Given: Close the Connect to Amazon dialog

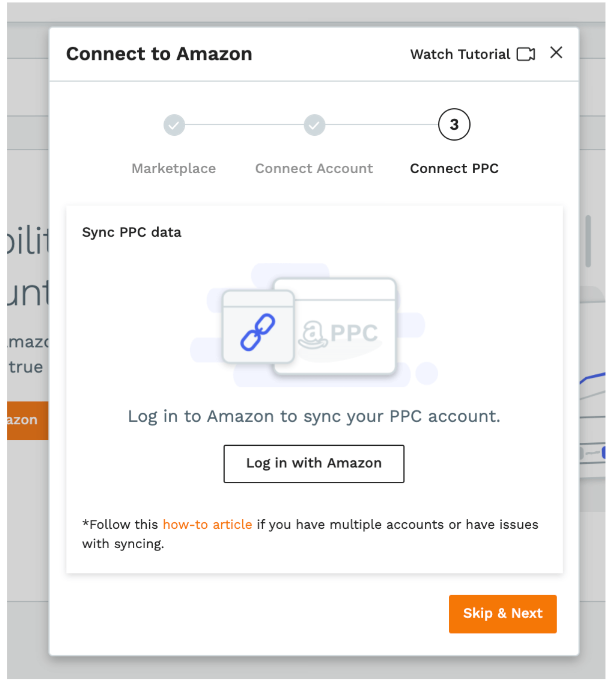Looking at the screenshot, I should coord(556,52).
